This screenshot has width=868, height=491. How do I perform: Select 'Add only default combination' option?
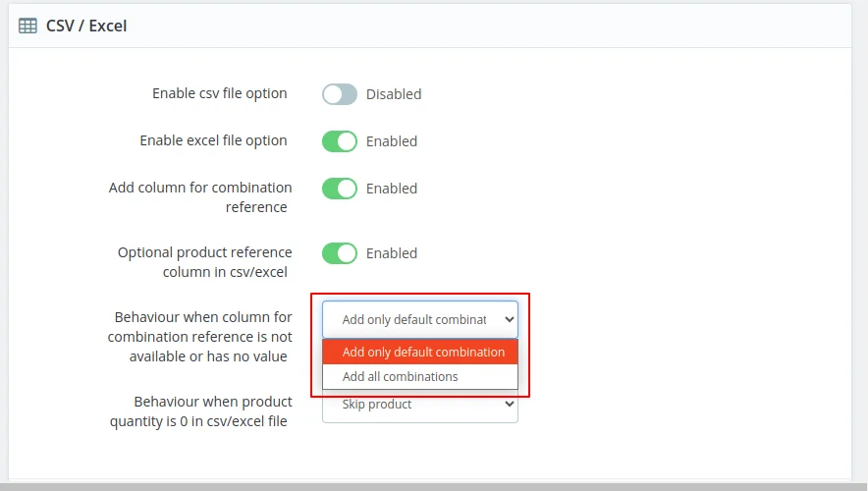[423, 352]
